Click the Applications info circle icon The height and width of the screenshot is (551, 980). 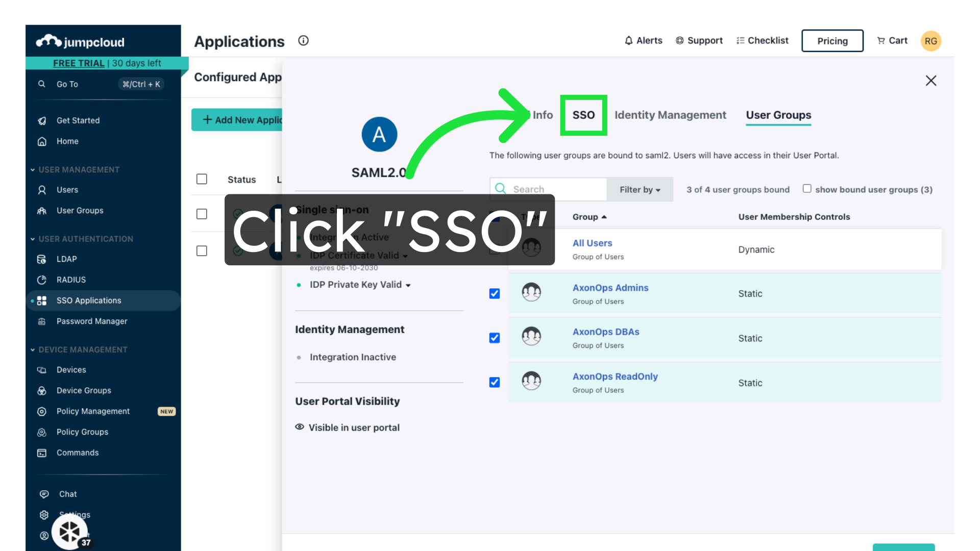[303, 41]
